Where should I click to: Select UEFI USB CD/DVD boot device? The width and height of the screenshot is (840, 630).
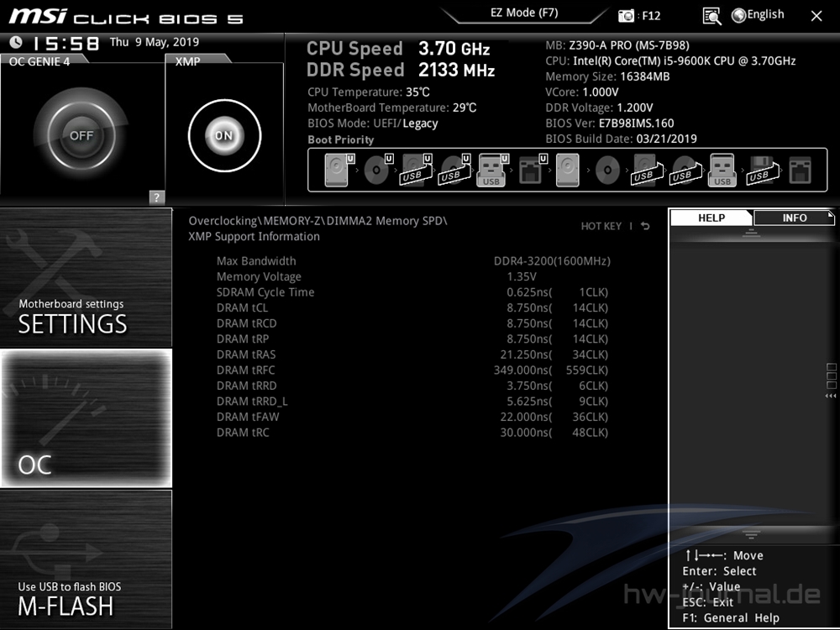tap(454, 170)
